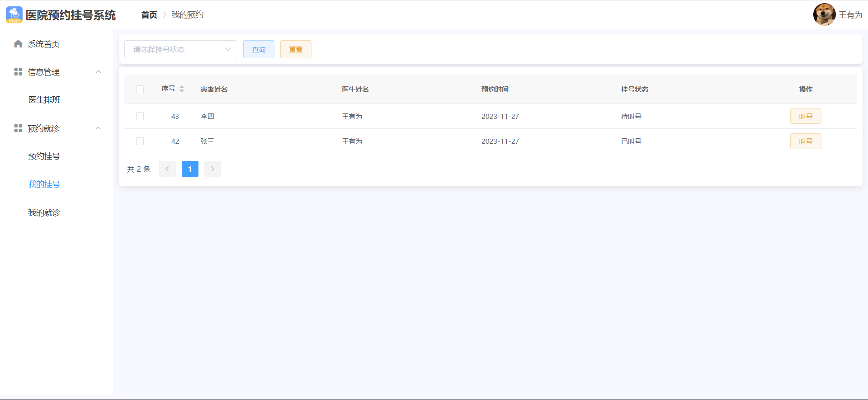Click the 医生姓名 column header
Image resolution: width=868 pixels, height=400 pixels.
click(355, 89)
